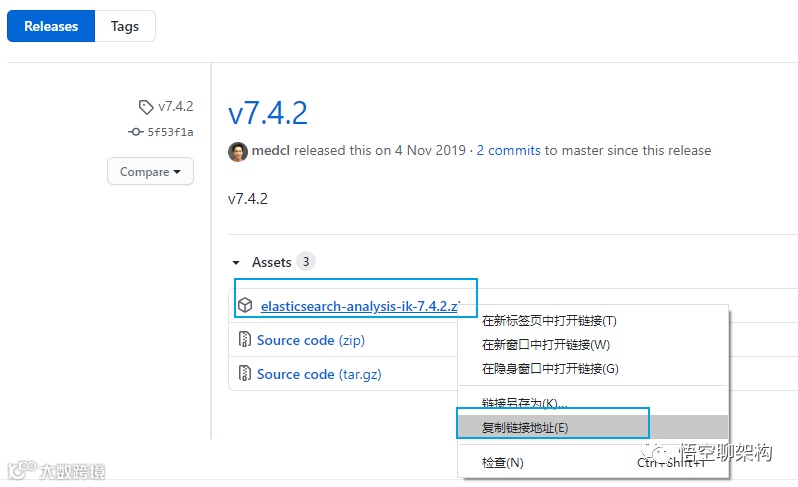Image resolution: width=798 pixels, height=487 pixels.
Task: Click the file icon for Source code (tar.gz)
Action: (x=245, y=373)
